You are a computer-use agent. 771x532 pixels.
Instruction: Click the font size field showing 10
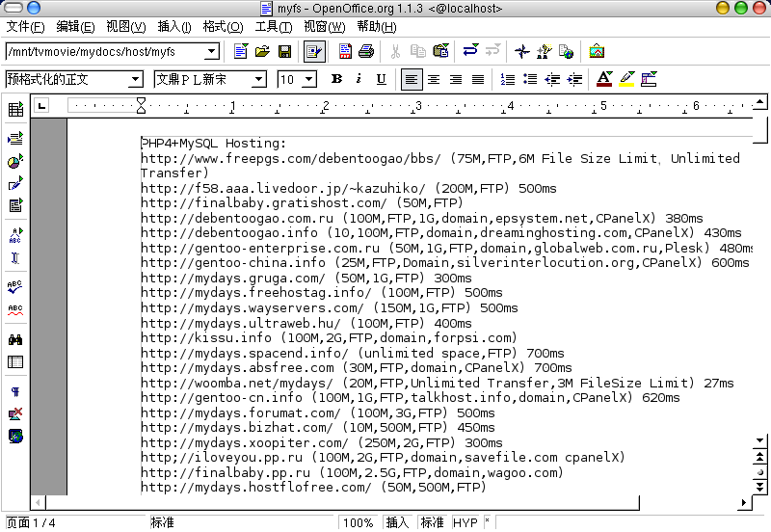point(291,79)
